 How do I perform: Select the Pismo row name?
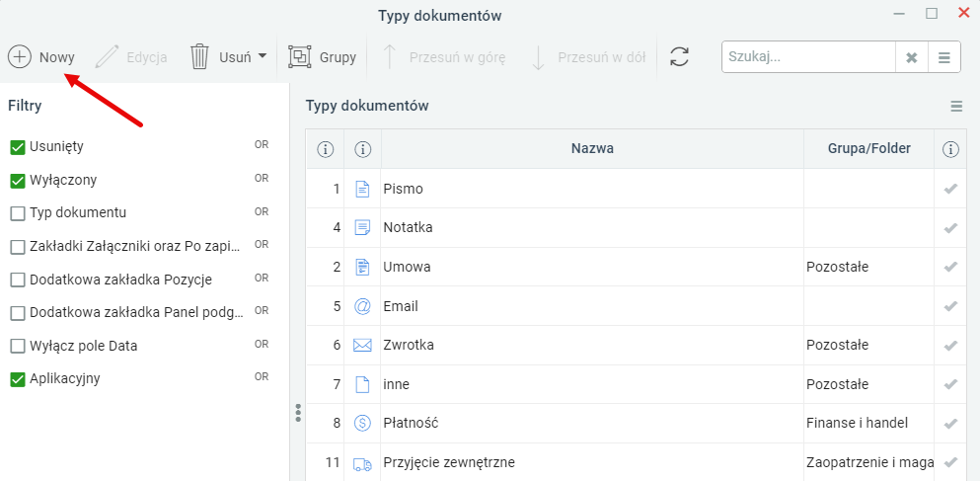coord(403,189)
